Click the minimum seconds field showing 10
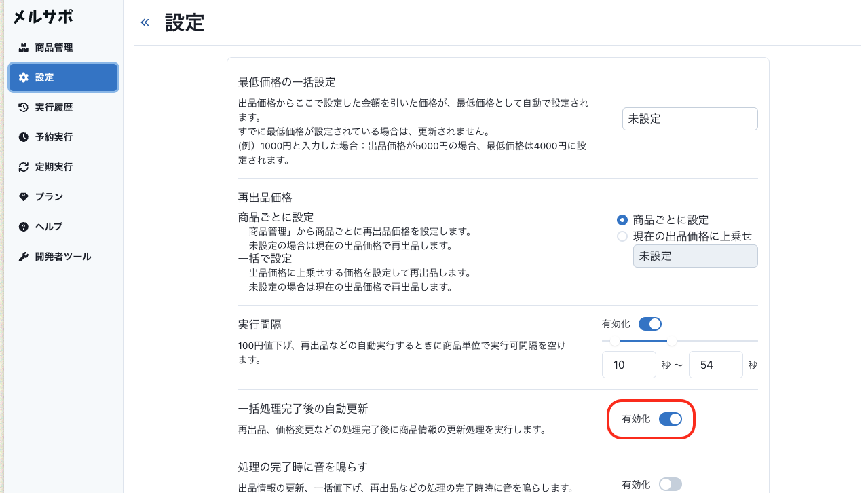 pyautogui.click(x=628, y=365)
